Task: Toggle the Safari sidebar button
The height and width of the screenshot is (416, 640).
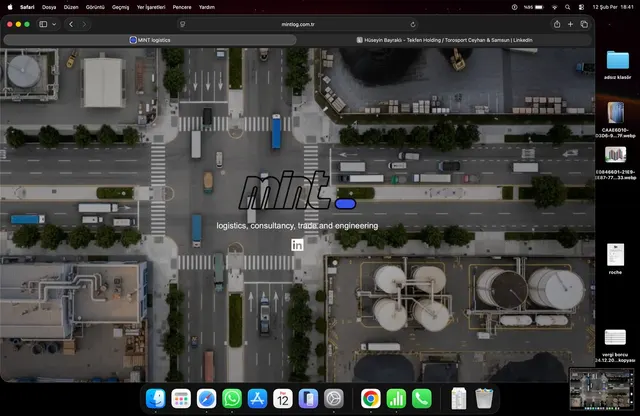Action: pyautogui.click(x=43, y=24)
